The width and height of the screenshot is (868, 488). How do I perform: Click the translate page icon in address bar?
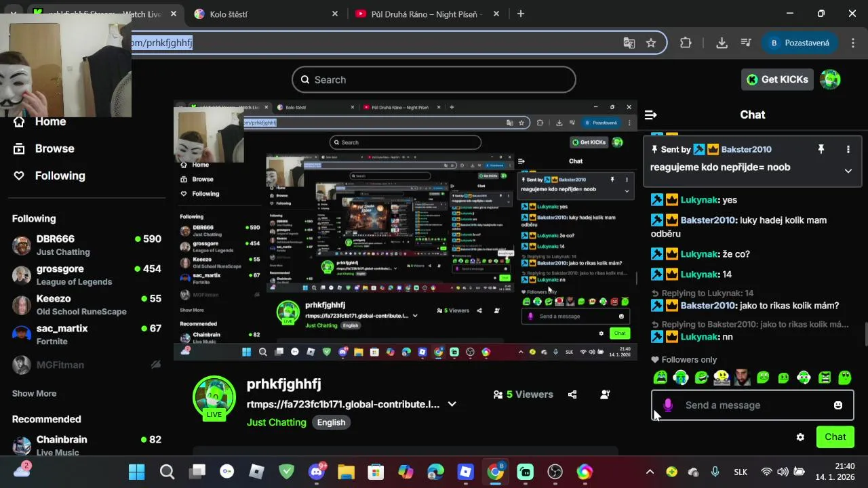629,43
